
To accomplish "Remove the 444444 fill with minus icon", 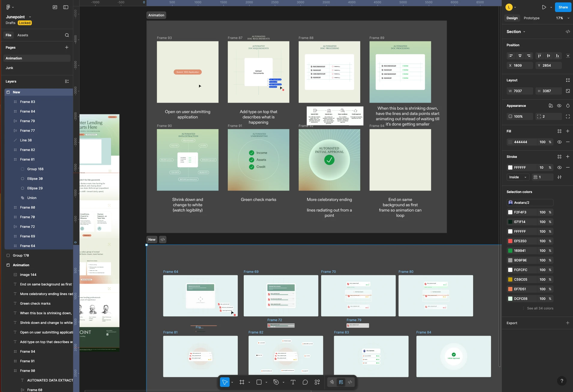I will [568, 142].
